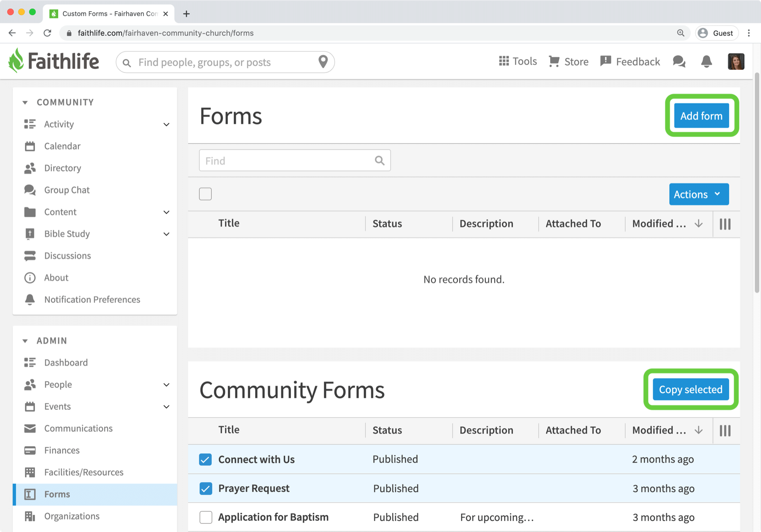Open column chooser icon in Forms table
This screenshot has height=532, width=761.
tap(725, 224)
